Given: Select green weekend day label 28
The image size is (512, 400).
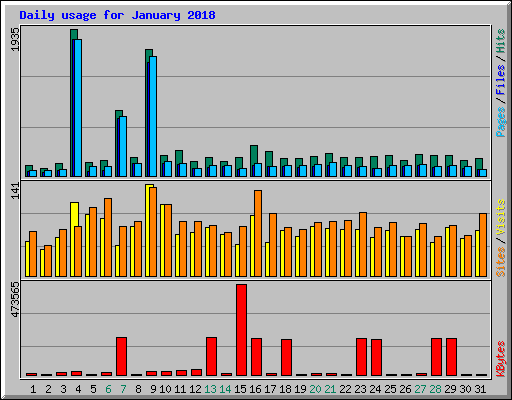Looking at the screenshot, I should click(435, 389).
